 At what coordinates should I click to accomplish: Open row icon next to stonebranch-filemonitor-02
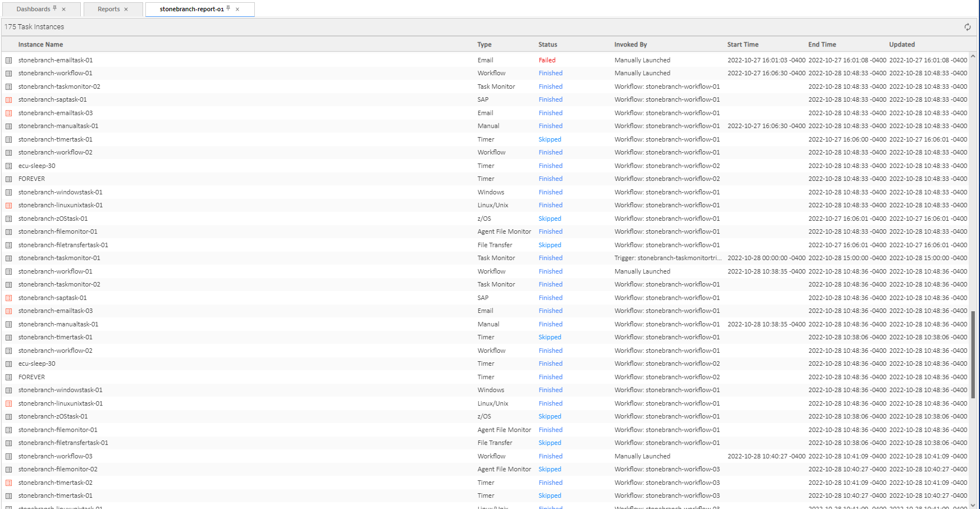(9, 470)
